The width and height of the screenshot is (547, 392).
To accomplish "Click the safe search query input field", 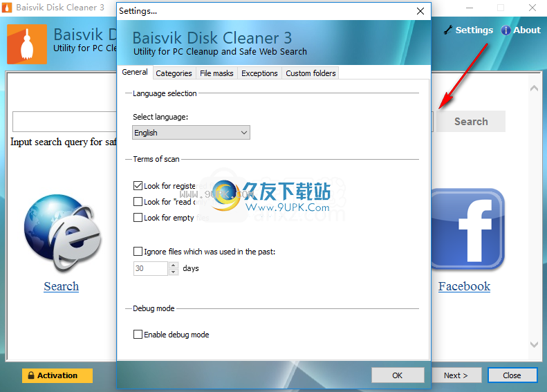I will (65, 122).
